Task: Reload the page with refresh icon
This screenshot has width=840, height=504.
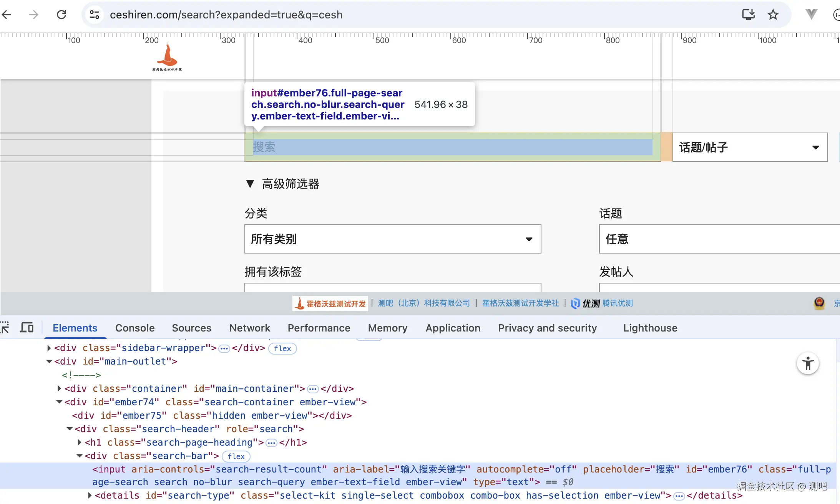Action: pos(61,15)
